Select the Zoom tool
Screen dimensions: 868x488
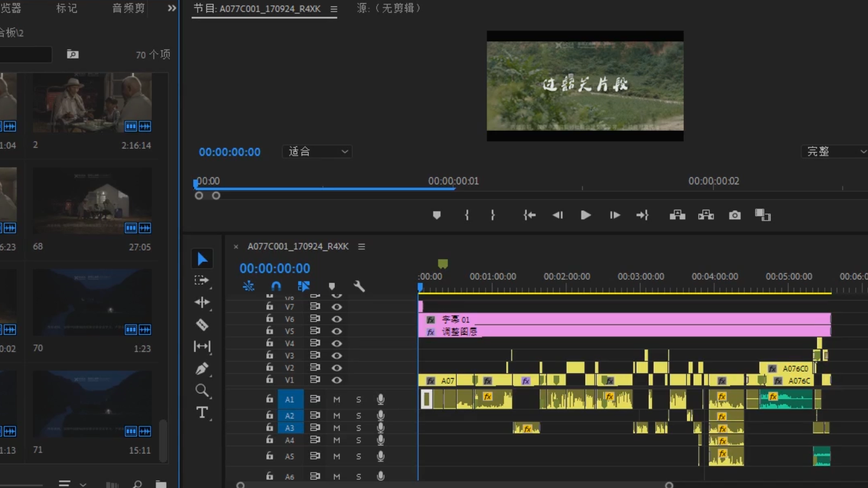click(202, 390)
